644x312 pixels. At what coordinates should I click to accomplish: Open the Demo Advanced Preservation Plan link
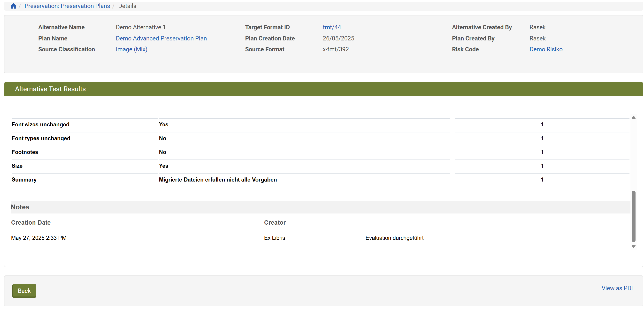tap(161, 38)
